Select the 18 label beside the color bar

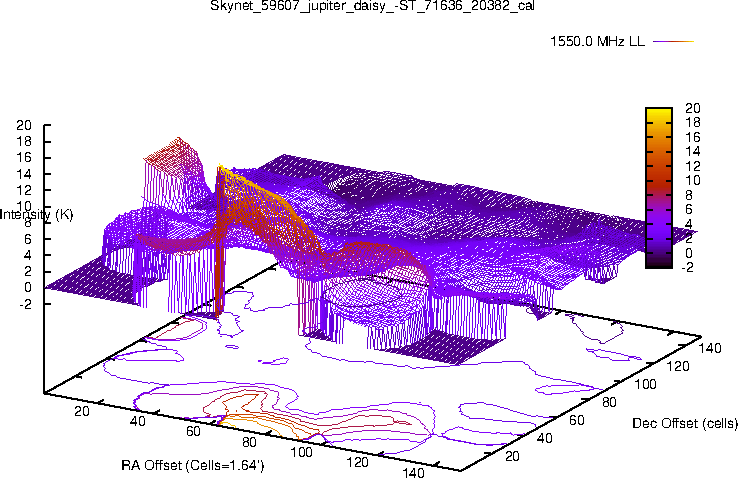pyautogui.click(x=693, y=122)
